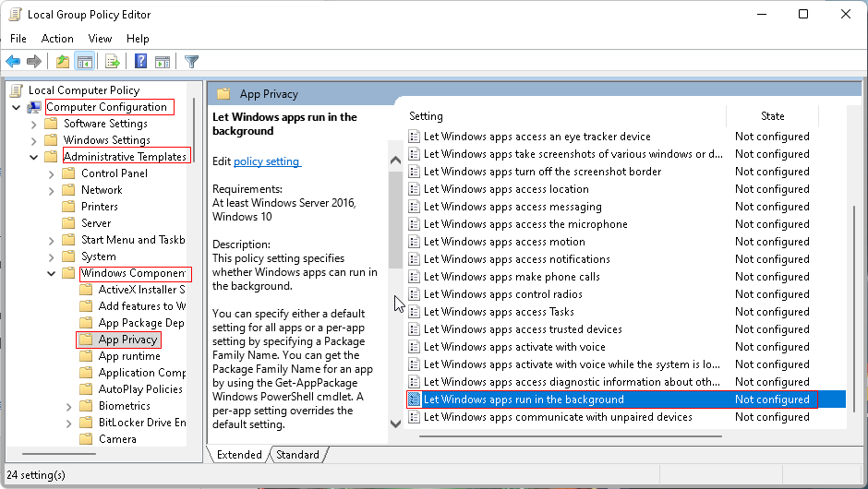Click the Computer Configuration computer icon
868x489 pixels.
click(35, 107)
